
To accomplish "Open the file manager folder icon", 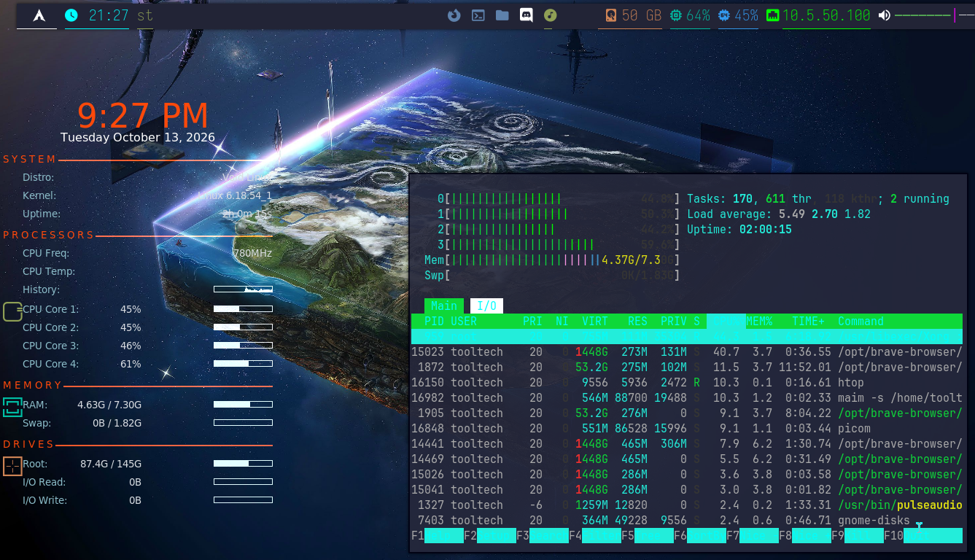I will pyautogui.click(x=502, y=15).
